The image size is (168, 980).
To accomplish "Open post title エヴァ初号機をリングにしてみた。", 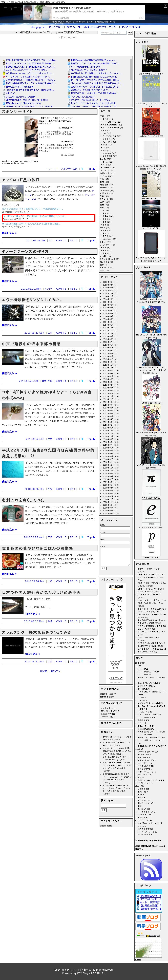I will [32, 300].
